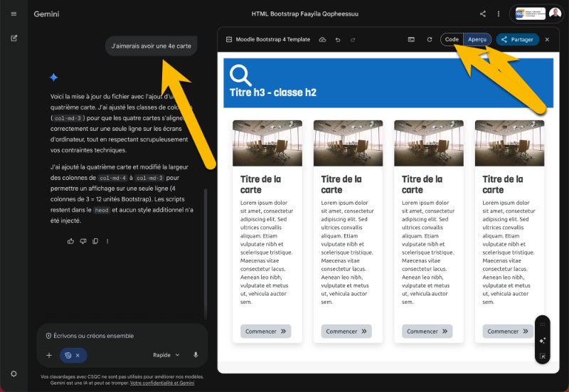The image size is (569, 392).
Task: Click the magnifier icon in blue banner
Action: coord(240,75)
